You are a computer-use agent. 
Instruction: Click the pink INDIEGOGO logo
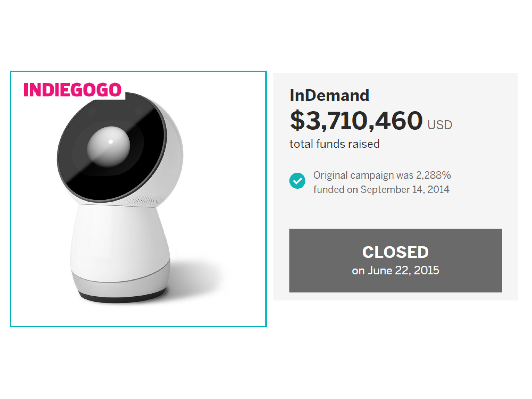pos(72,90)
